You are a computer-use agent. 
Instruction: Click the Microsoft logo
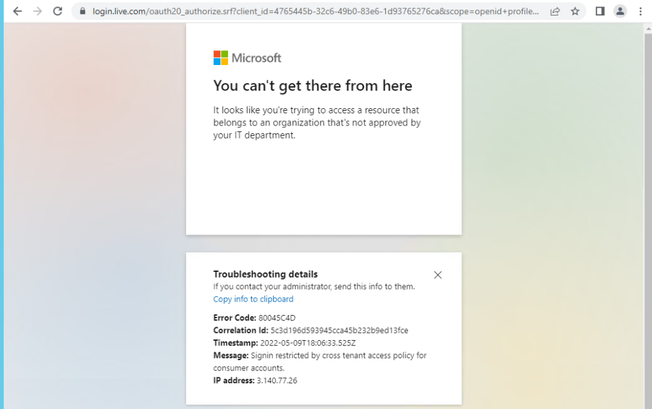click(247, 58)
